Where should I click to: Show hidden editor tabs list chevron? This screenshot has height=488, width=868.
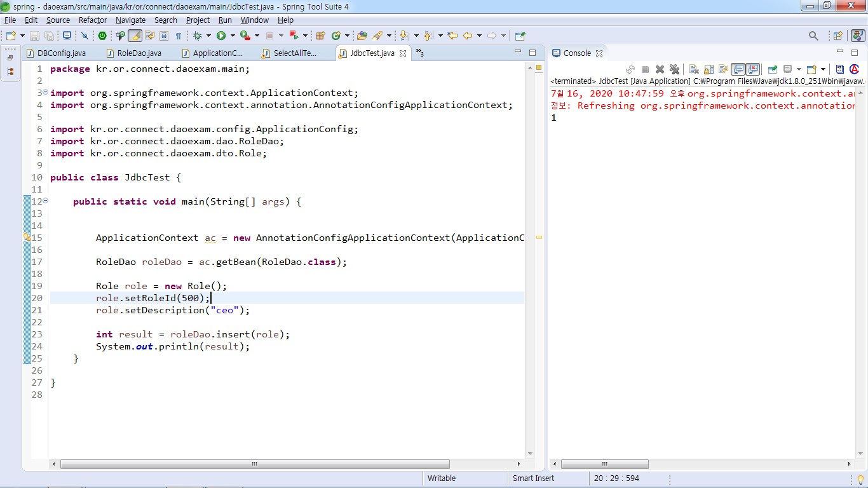pyautogui.click(x=419, y=53)
